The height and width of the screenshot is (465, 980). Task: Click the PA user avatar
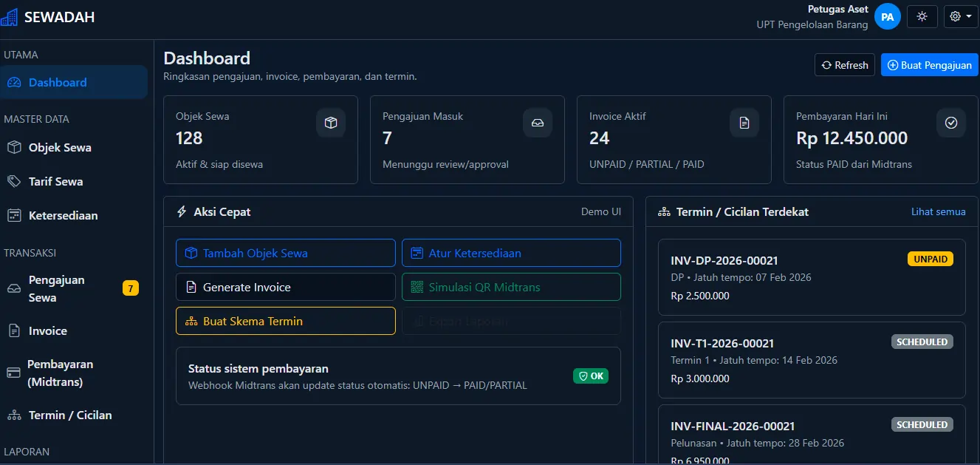pos(887,16)
